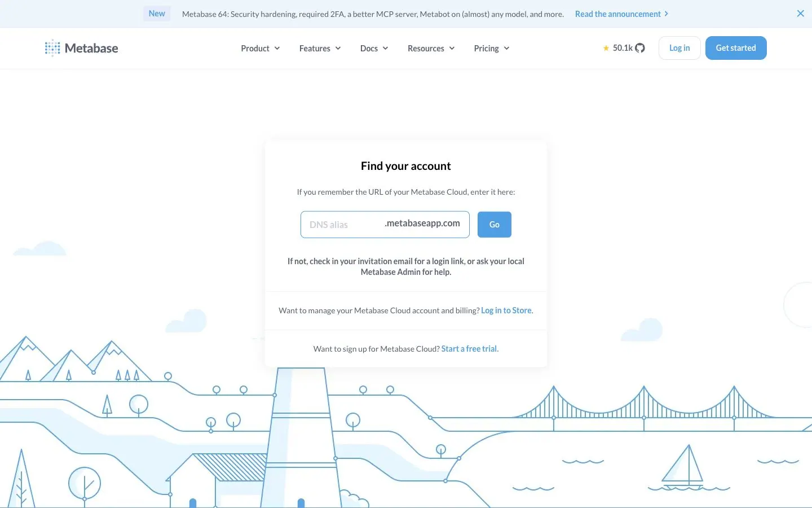Click the Log in button

pos(679,48)
